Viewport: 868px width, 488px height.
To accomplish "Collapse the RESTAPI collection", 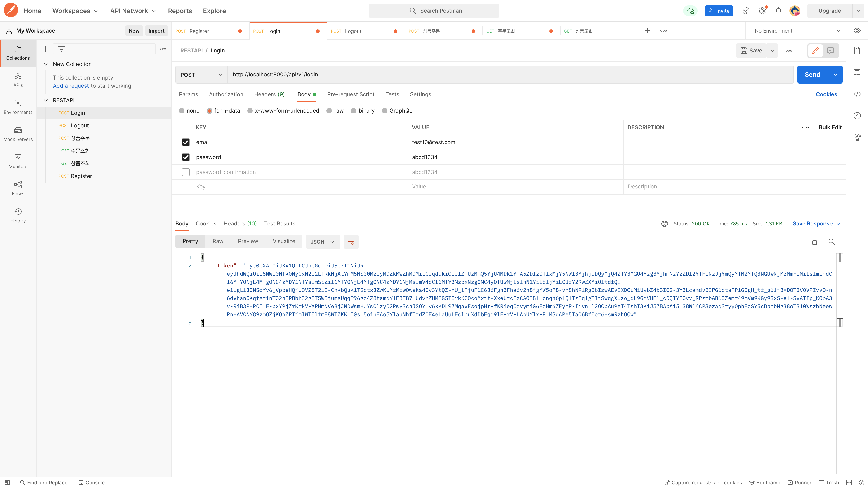I will click(46, 100).
